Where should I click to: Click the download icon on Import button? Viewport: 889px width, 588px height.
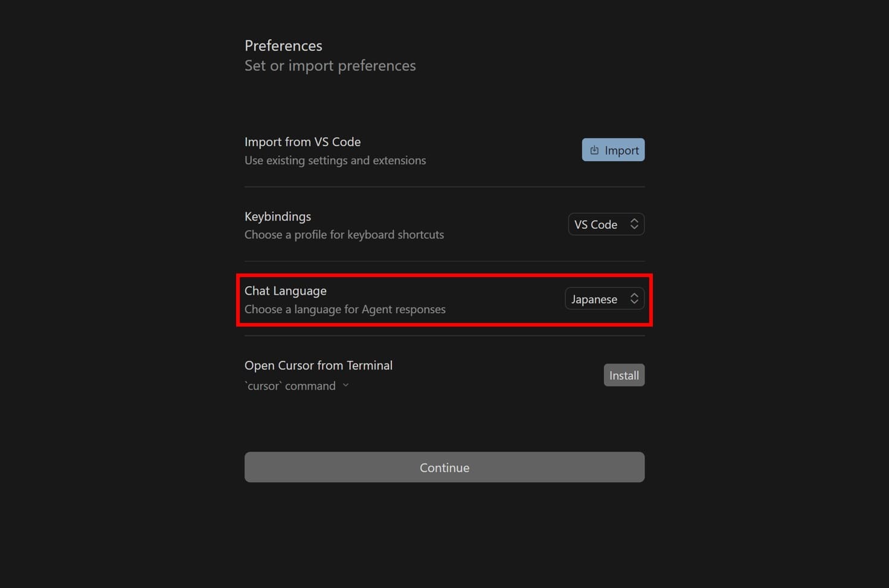click(x=594, y=150)
